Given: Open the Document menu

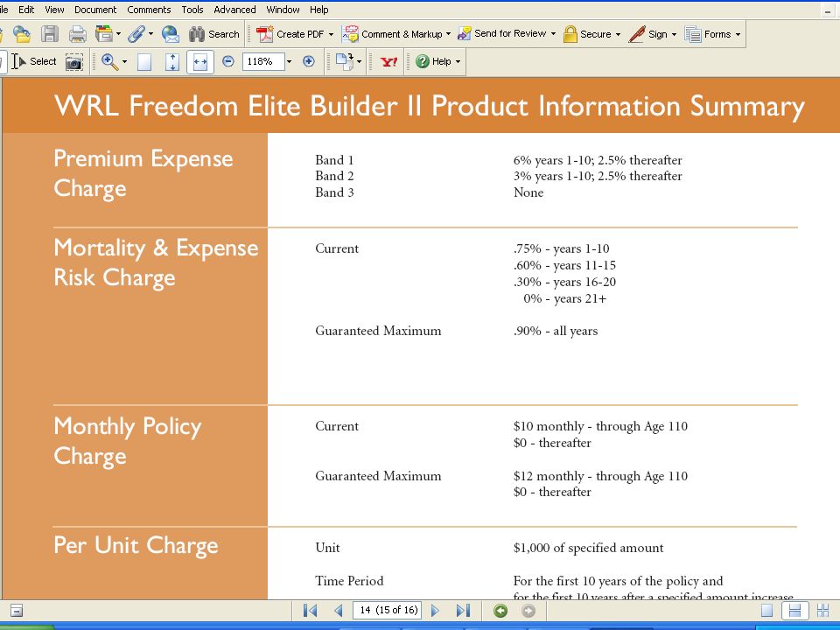Looking at the screenshot, I should click(x=95, y=10).
